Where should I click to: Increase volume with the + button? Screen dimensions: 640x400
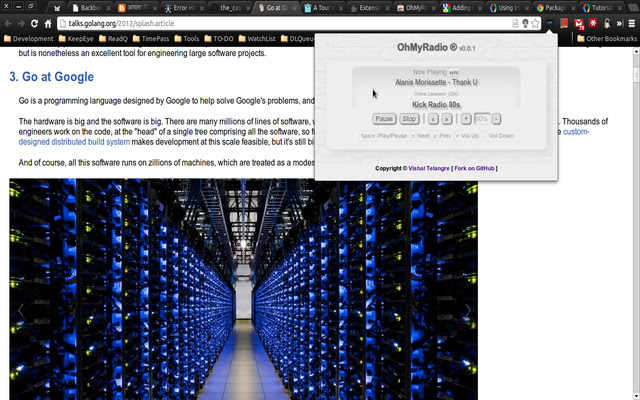[466, 119]
